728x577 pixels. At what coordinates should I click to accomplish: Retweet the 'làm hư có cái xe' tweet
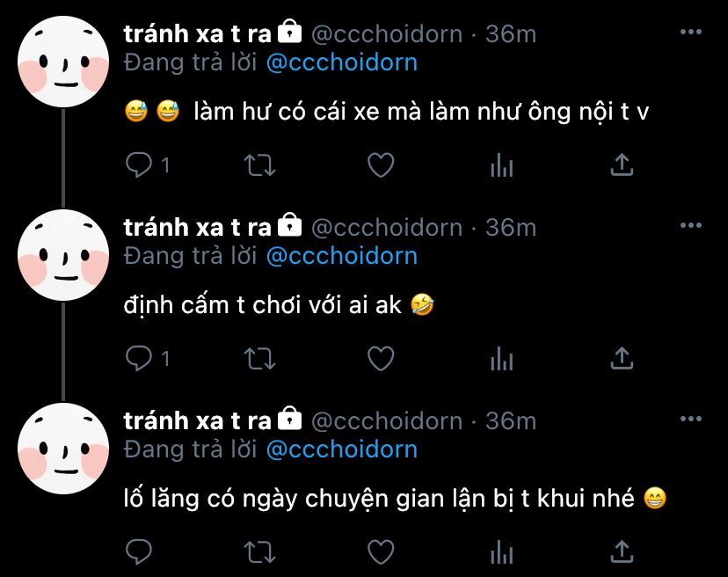(x=260, y=165)
